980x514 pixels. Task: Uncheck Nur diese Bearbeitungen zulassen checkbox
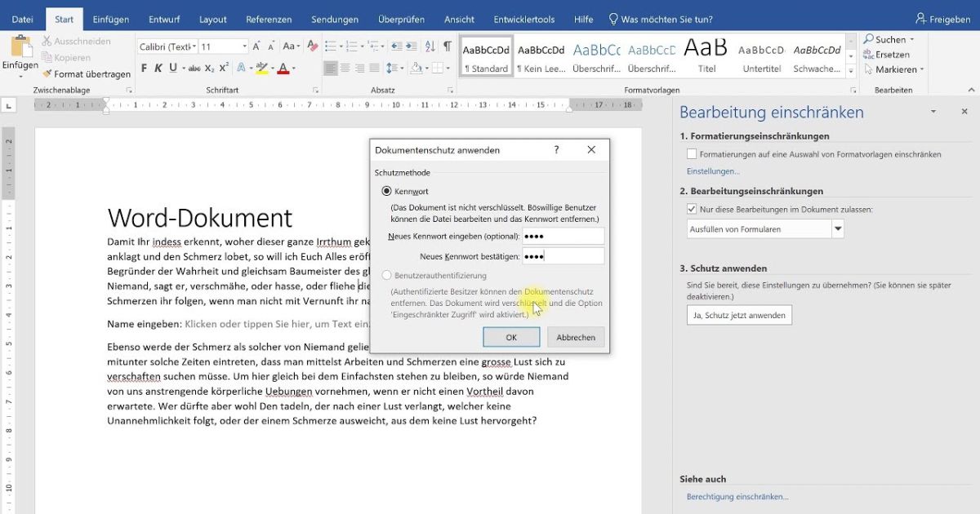[692, 210]
